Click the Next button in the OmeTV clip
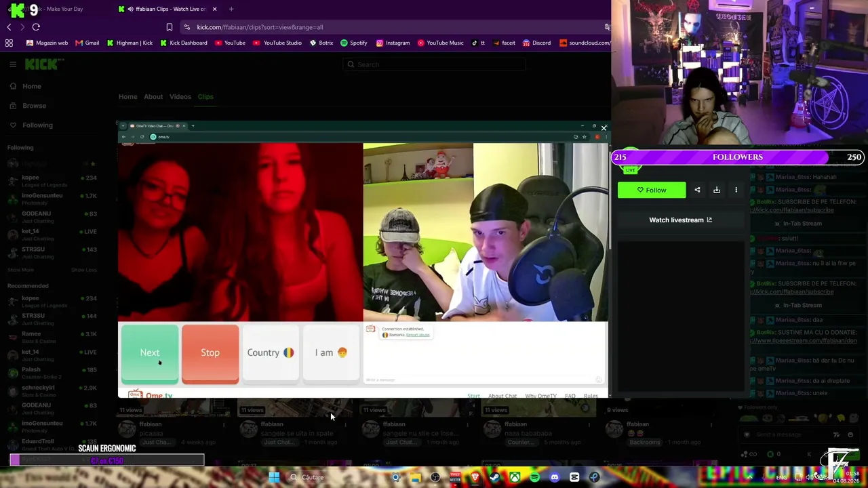Viewport: 868px width, 488px height. click(150, 353)
